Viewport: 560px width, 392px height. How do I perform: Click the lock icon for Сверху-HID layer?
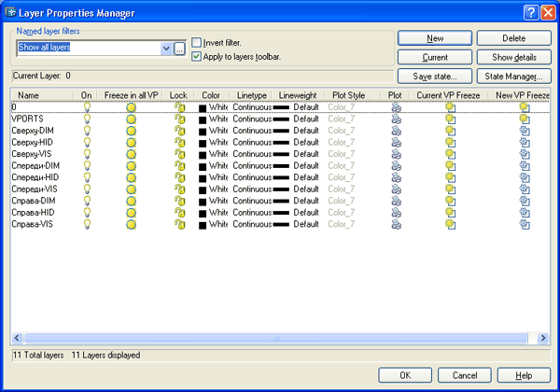pos(179,143)
